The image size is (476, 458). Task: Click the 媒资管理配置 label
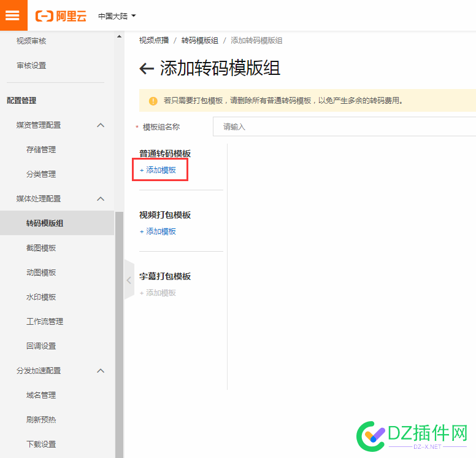click(x=39, y=125)
